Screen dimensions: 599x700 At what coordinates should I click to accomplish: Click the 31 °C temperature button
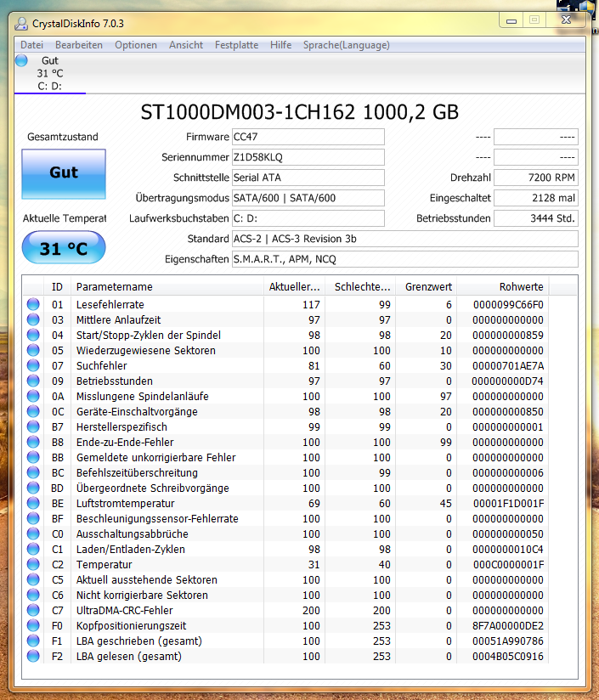pyautogui.click(x=64, y=248)
